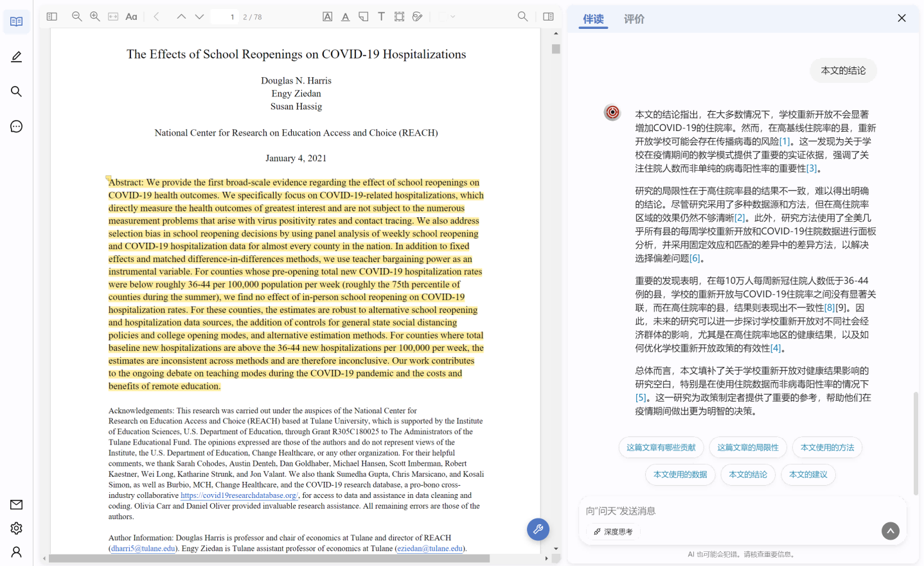Image resolution: width=924 pixels, height=566 pixels.
Task: Select the sticky note tool
Action: click(x=364, y=17)
